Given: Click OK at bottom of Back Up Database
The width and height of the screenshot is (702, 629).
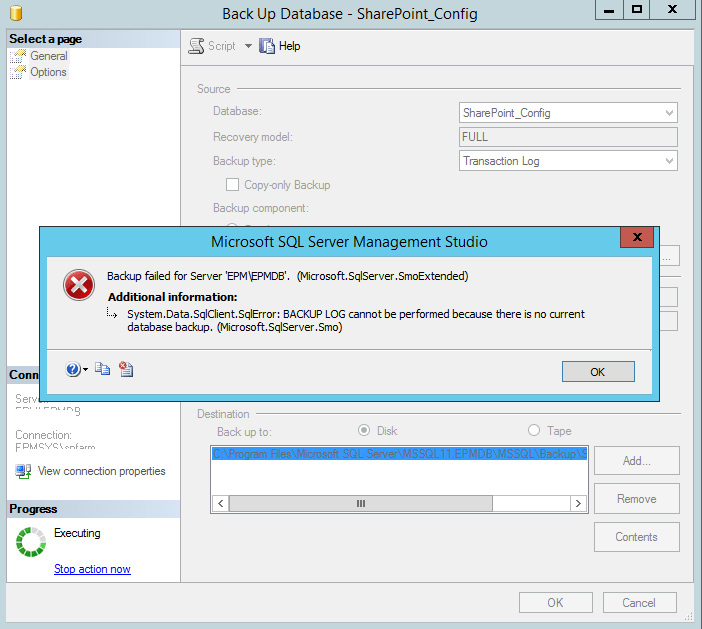Looking at the screenshot, I should click(x=556, y=603).
